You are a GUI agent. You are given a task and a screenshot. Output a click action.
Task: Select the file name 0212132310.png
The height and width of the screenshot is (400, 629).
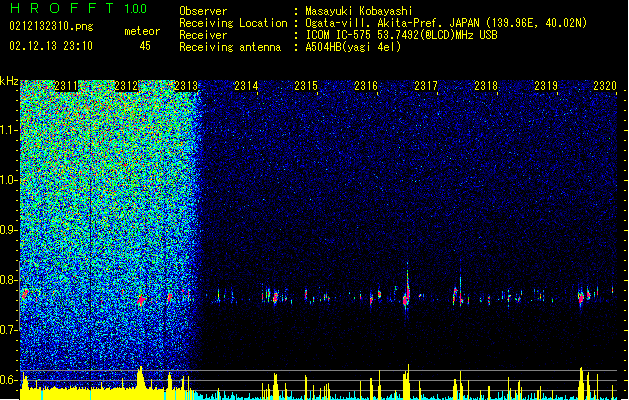(51, 26)
